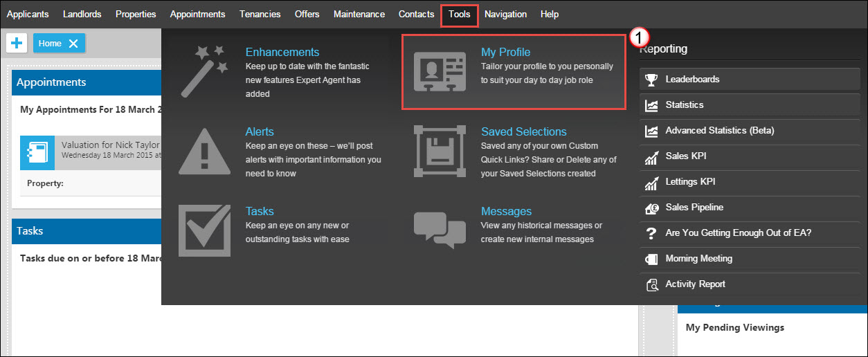
Task: Click the question mark icon for EA
Action: click(x=651, y=233)
